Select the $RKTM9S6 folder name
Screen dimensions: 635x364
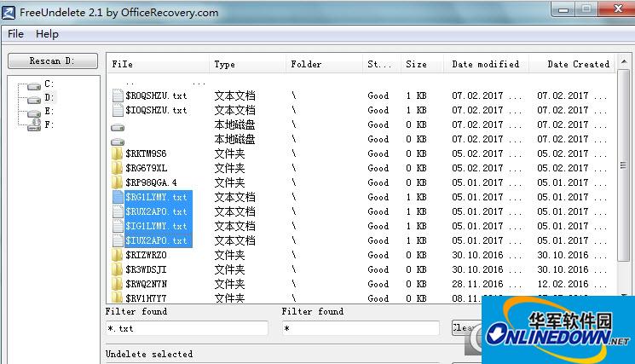(x=146, y=153)
